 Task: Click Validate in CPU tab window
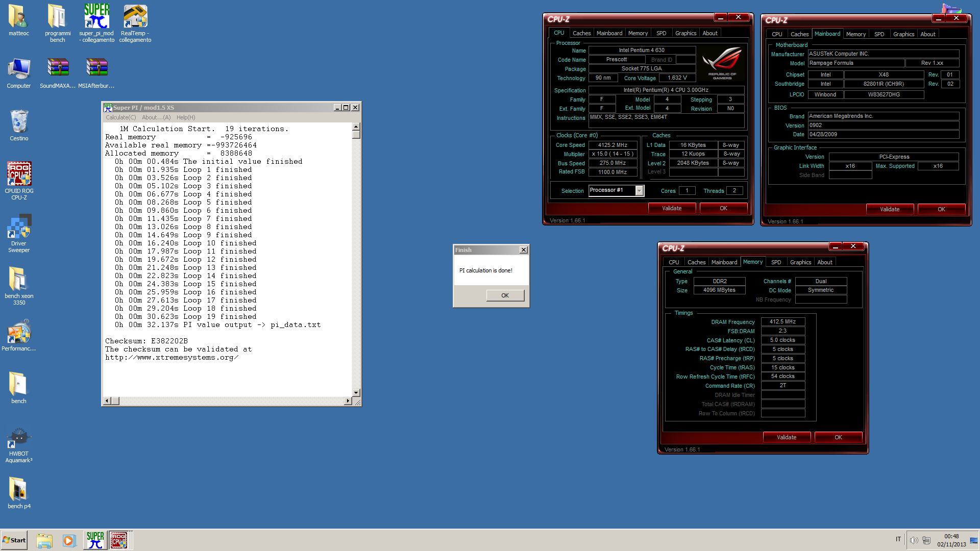(x=672, y=208)
